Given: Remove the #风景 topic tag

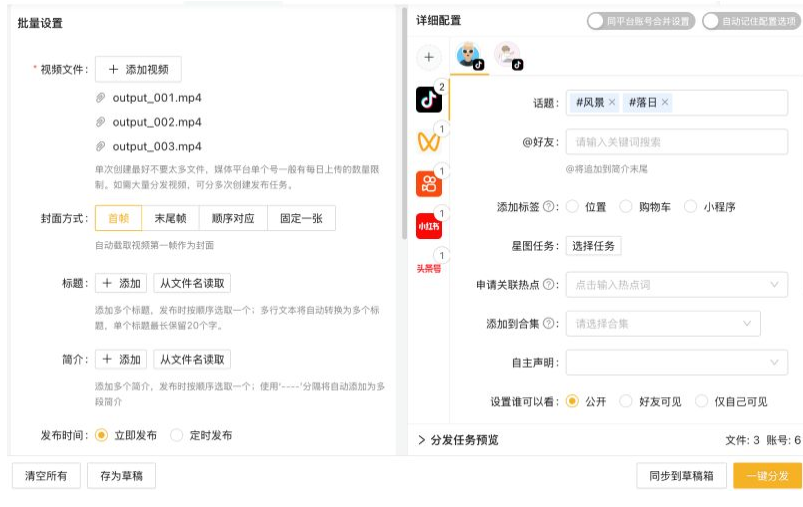Looking at the screenshot, I should coord(611,102).
